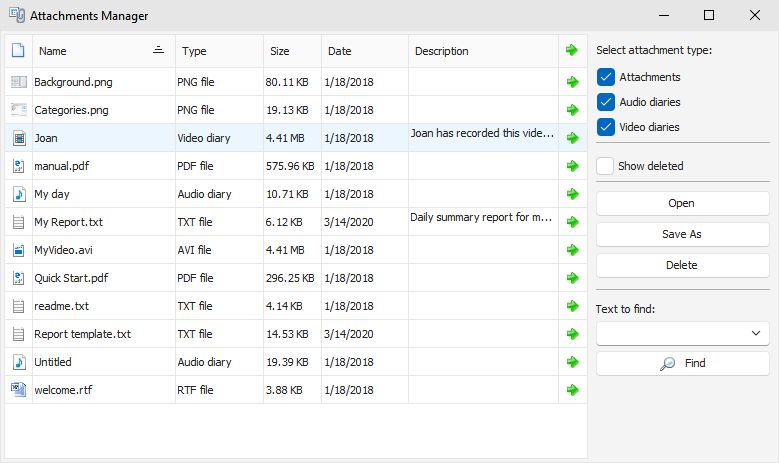This screenshot has width=779, height=463.
Task: Select the Categories.png file name
Action: [71, 110]
